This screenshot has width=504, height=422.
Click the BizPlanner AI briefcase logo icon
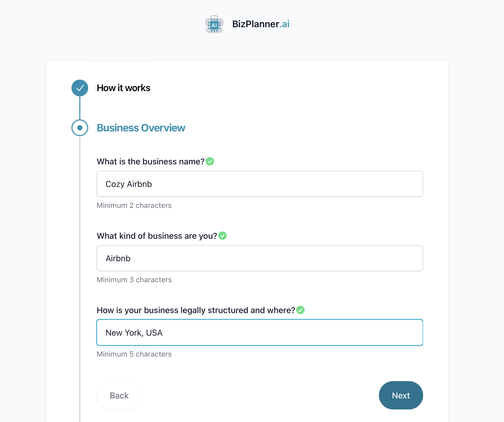coord(214,24)
